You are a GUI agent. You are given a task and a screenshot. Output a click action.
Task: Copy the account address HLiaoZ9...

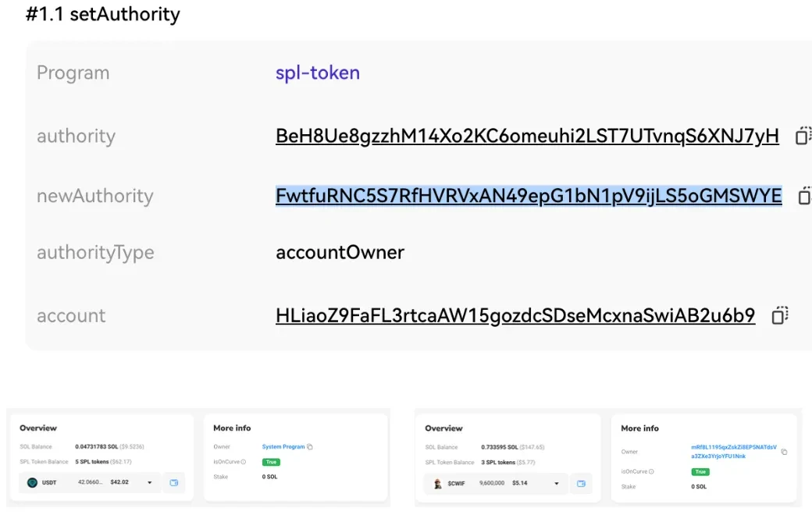pos(779,315)
